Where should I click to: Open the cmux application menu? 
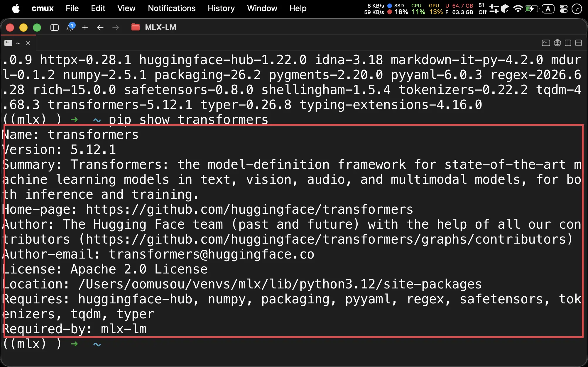[43, 9]
